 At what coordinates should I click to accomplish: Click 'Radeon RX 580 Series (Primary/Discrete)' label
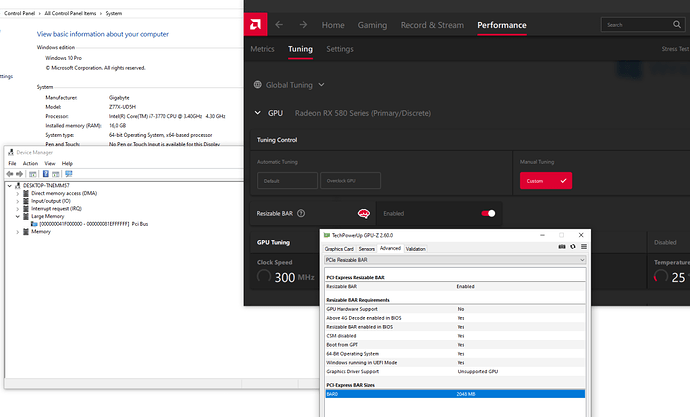pyautogui.click(x=363, y=113)
